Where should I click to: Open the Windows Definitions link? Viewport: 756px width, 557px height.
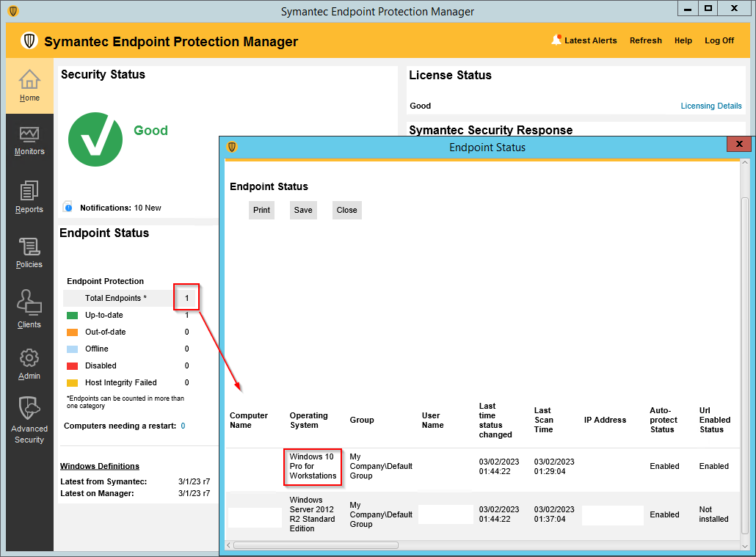click(x=100, y=466)
